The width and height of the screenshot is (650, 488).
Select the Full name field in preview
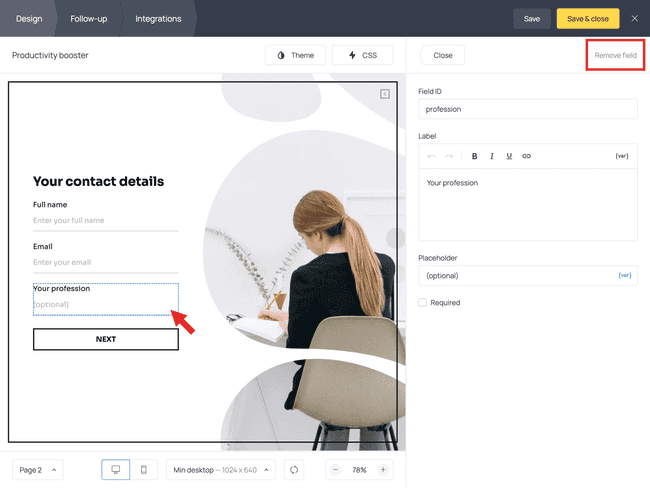point(106,216)
